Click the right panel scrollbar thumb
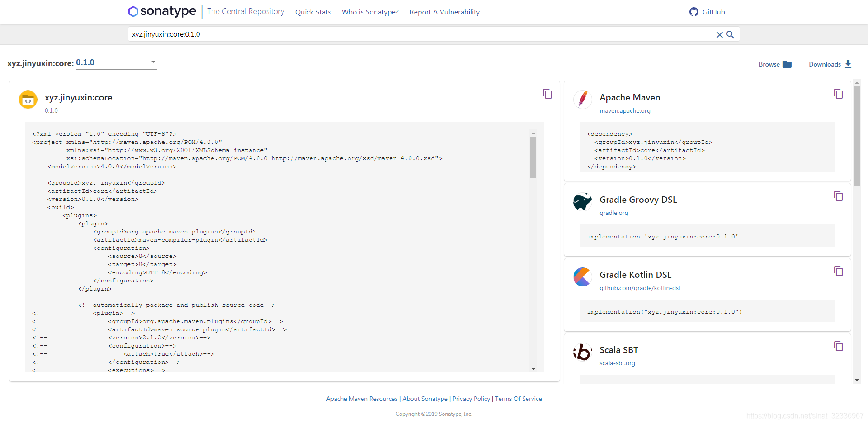Image resolution: width=868 pixels, height=424 pixels. 857,136
